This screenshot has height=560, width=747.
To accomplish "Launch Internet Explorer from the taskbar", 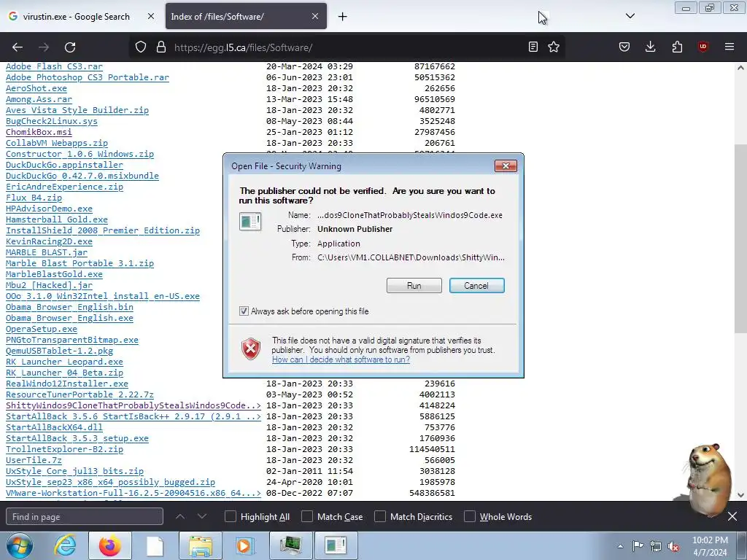I will coord(64,545).
